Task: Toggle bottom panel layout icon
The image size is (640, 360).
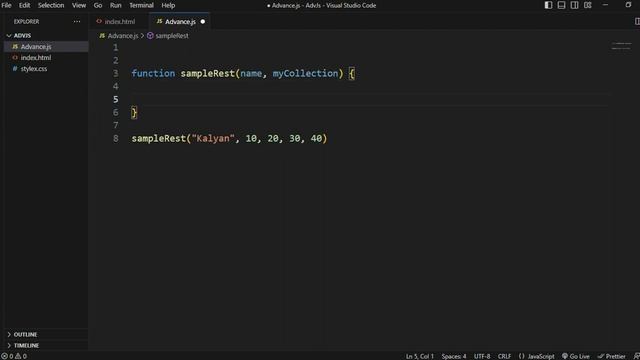Action: (561, 5)
